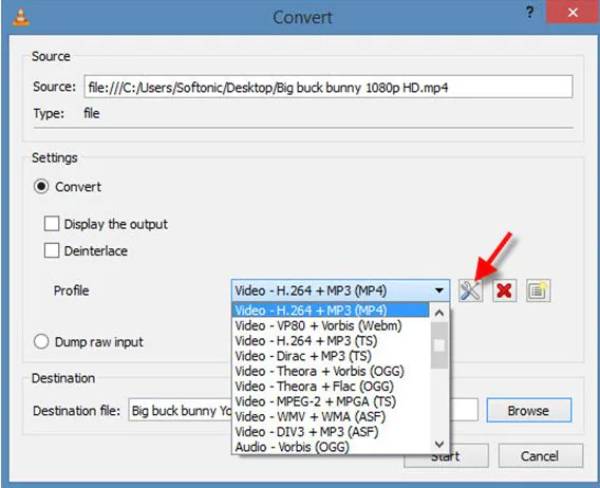600x488 pixels.
Task: Pick Video - MPEG-2 + MPGA (TS)
Action: (330, 401)
